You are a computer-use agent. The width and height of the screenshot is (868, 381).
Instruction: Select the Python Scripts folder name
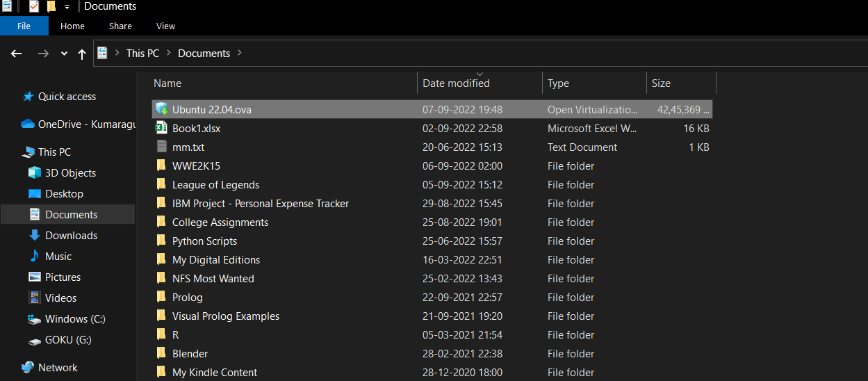point(204,241)
